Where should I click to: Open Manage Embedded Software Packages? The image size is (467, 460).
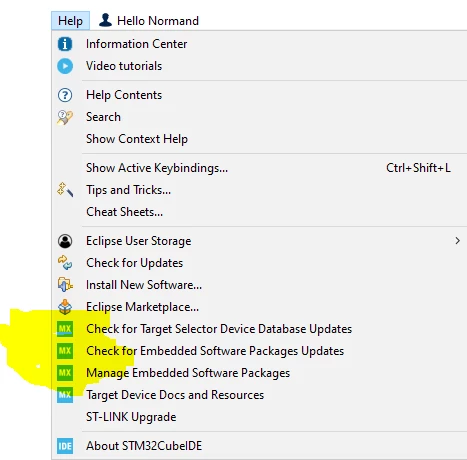click(x=259, y=373)
